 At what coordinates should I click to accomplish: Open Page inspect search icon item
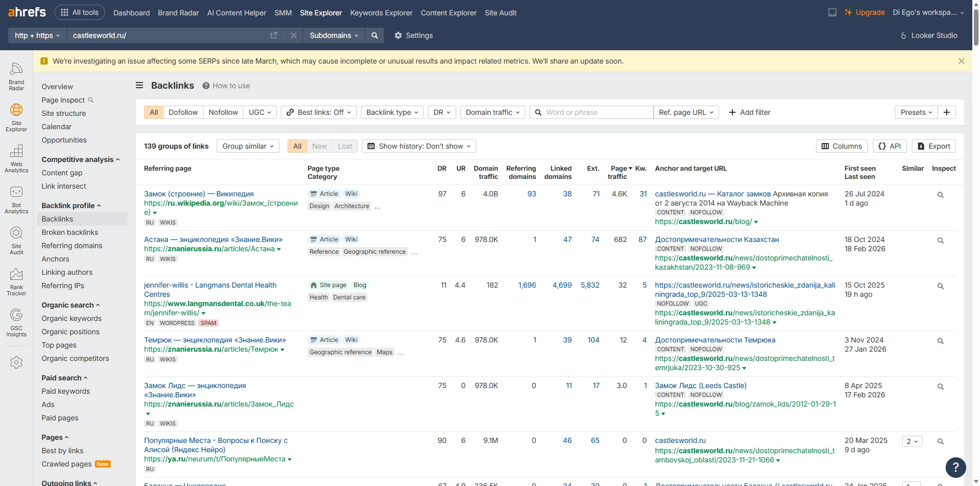67,100
